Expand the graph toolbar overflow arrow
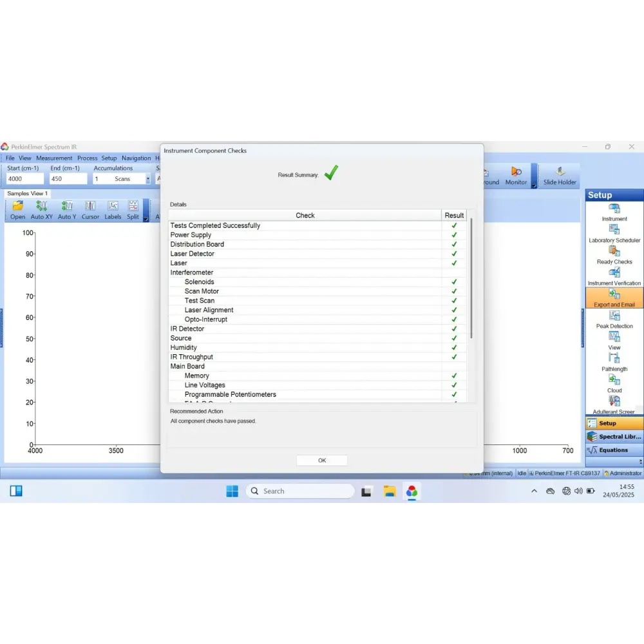 coord(146,219)
